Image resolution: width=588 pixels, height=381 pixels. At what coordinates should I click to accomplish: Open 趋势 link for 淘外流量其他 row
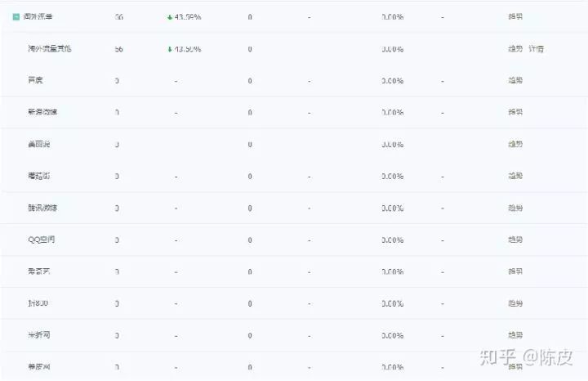(x=514, y=48)
